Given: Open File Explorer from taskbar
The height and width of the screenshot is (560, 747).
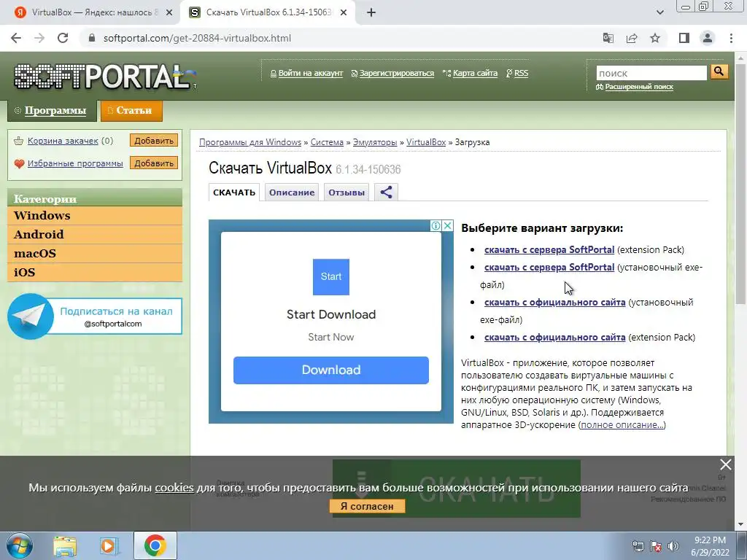Looking at the screenshot, I should pos(65,545).
